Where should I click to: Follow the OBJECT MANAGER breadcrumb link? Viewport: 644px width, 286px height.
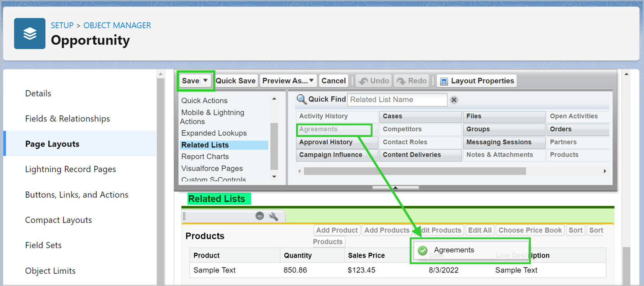coord(117,25)
